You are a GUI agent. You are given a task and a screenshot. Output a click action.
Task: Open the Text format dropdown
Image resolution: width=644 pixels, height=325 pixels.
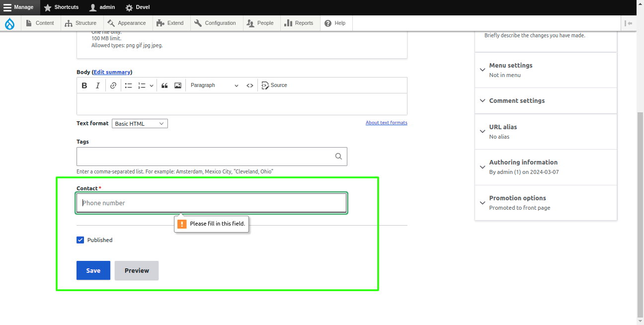[x=139, y=123]
